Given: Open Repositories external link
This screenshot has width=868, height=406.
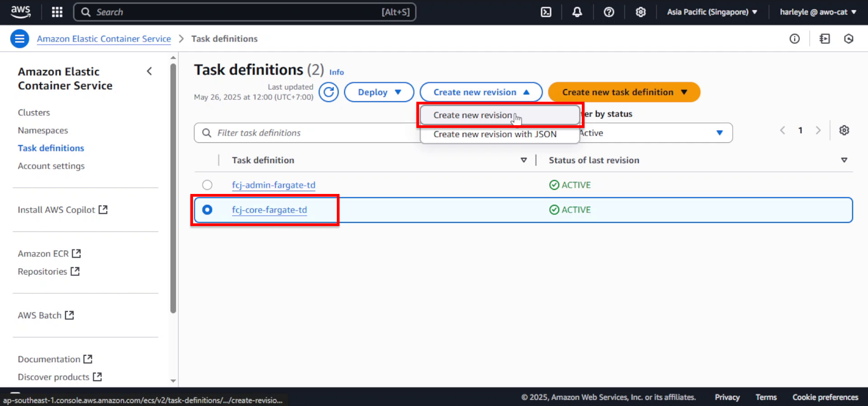Looking at the screenshot, I should tap(48, 271).
